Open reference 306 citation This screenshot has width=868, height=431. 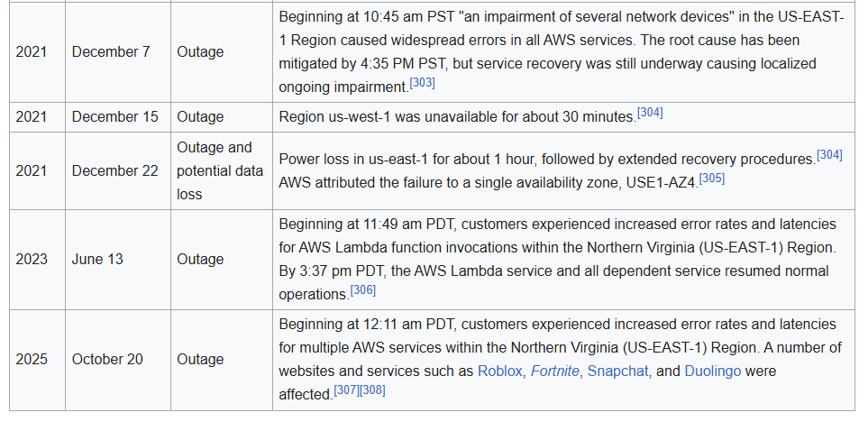pyautogui.click(x=362, y=290)
